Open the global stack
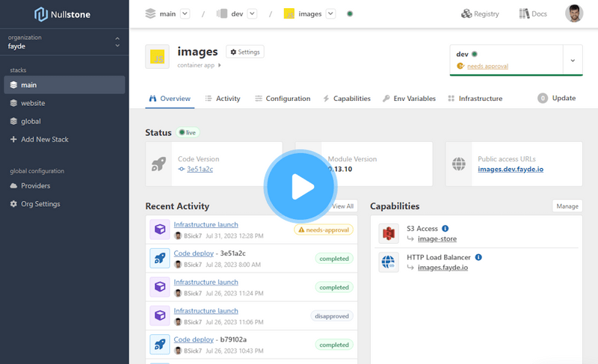The height and width of the screenshot is (364, 598). [31, 121]
